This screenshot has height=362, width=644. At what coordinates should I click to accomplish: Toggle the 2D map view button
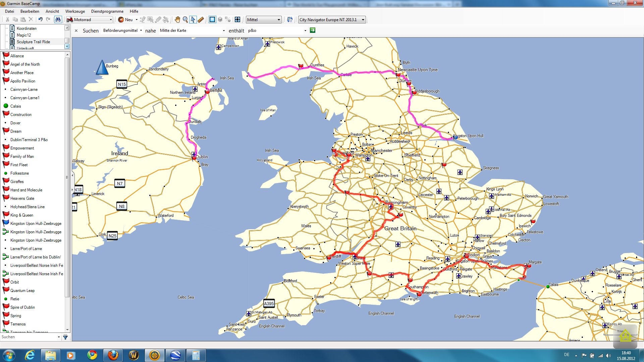pyautogui.click(x=212, y=20)
